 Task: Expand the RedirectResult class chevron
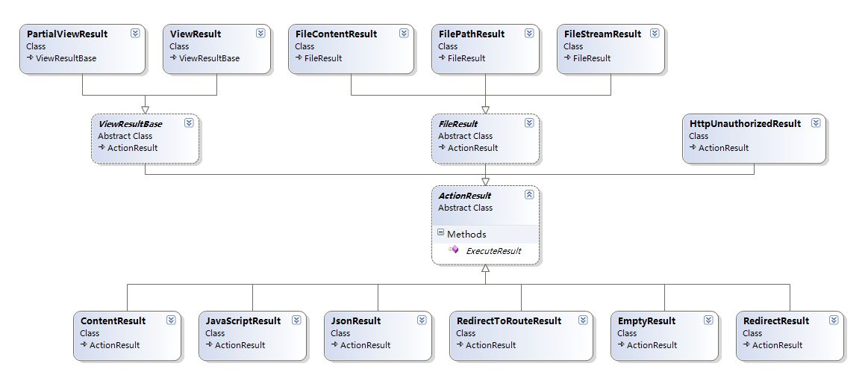(834, 320)
